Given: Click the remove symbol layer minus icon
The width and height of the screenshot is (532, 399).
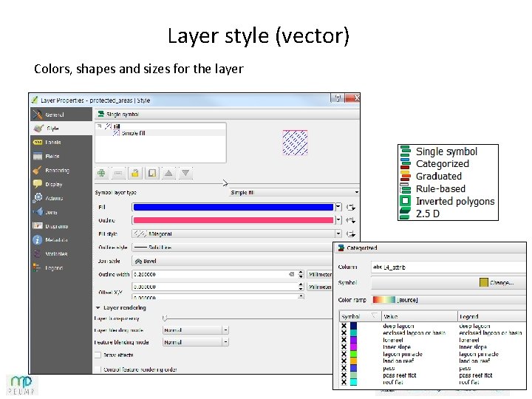Looking at the screenshot, I should [118, 174].
